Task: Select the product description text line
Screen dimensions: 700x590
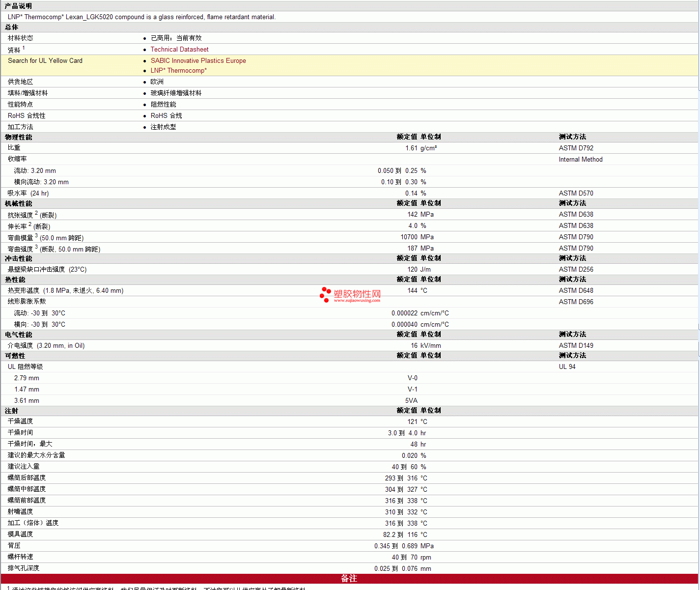Action: click(x=141, y=17)
